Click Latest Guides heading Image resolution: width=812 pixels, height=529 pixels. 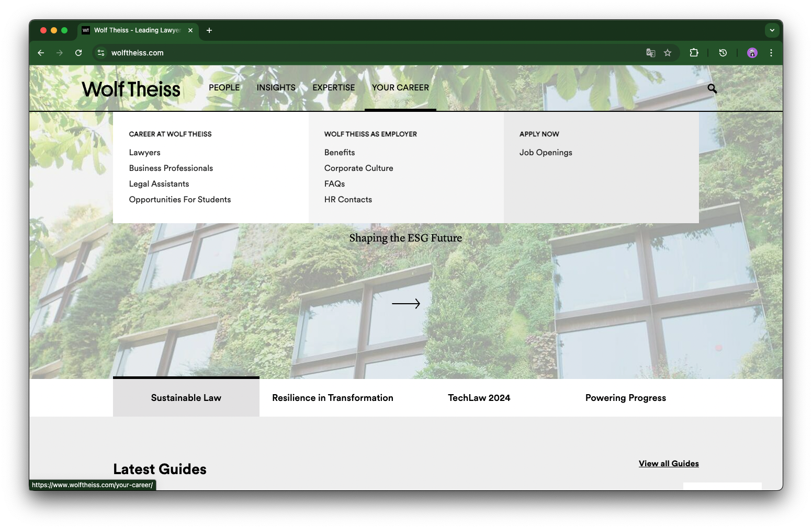(x=160, y=469)
